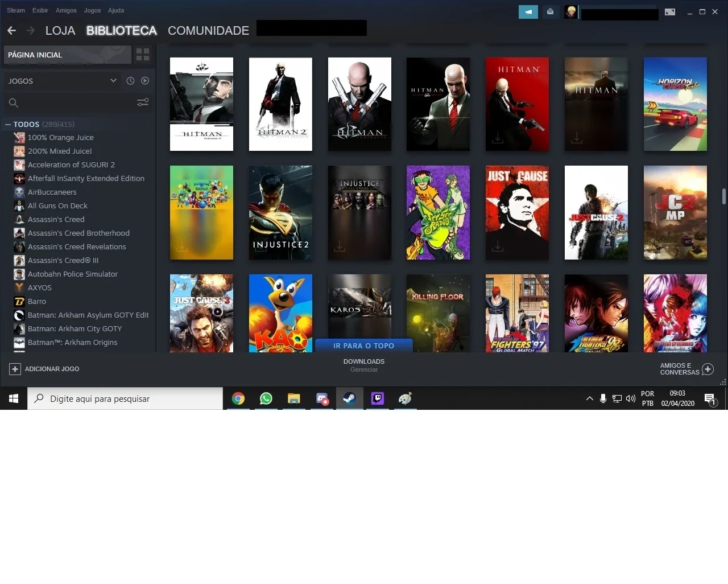Open advanced filter settings icon
The image size is (728, 584).
point(143,102)
